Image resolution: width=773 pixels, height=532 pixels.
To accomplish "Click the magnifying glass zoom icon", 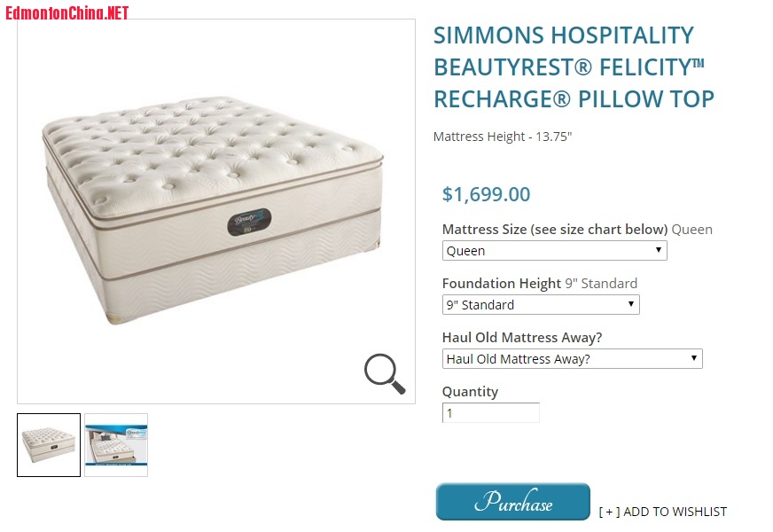I will tap(385, 373).
